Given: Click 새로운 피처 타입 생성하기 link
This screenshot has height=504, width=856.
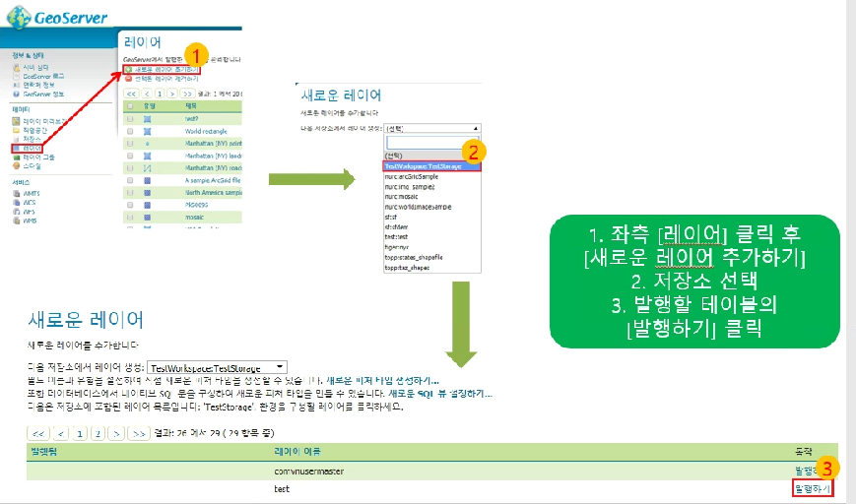Looking at the screenshot, I should 382,381.
